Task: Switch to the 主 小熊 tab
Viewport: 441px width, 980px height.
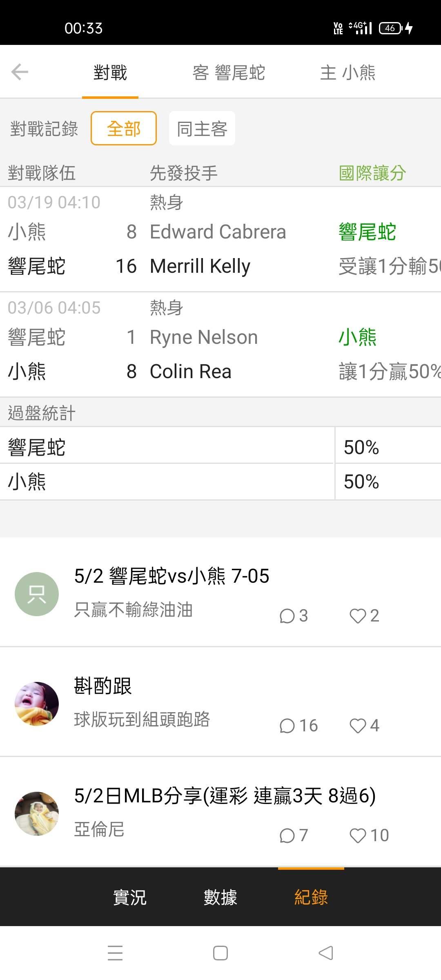Action: click(348, 73)
